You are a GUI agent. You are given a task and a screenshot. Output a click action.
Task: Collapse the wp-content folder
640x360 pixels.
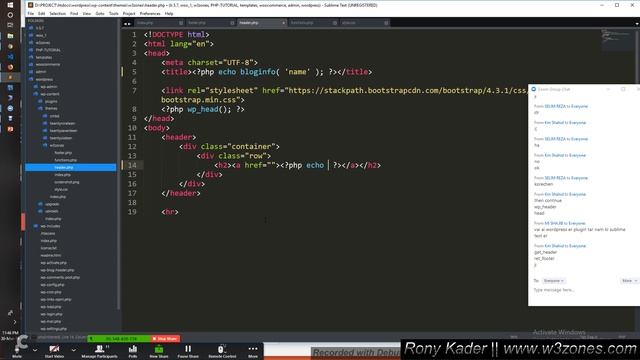point(47,94)
